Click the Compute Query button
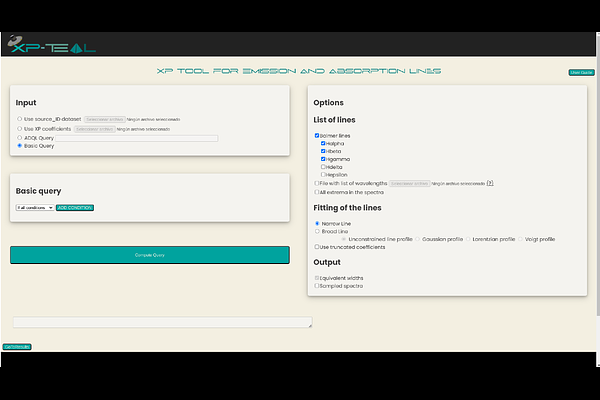The image size is (600, 400). point(150,255)
